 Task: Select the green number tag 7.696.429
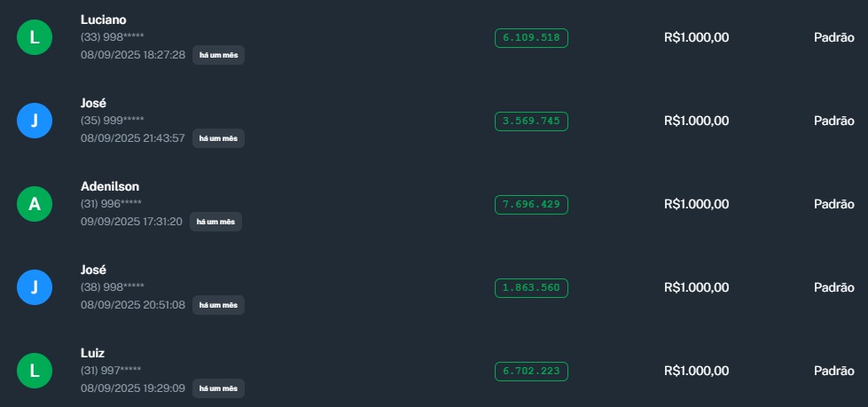click(531, 204)
